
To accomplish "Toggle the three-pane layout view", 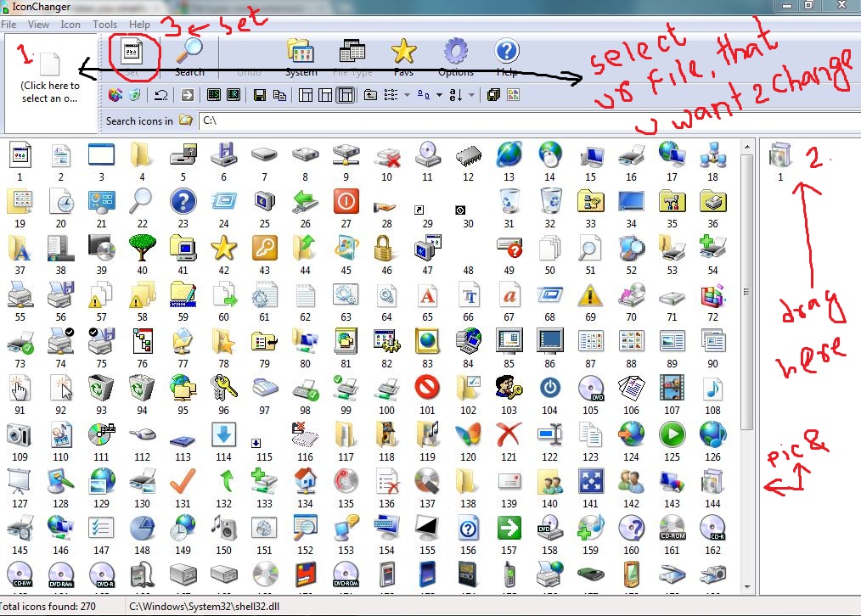I will click(x=344, y=94).
